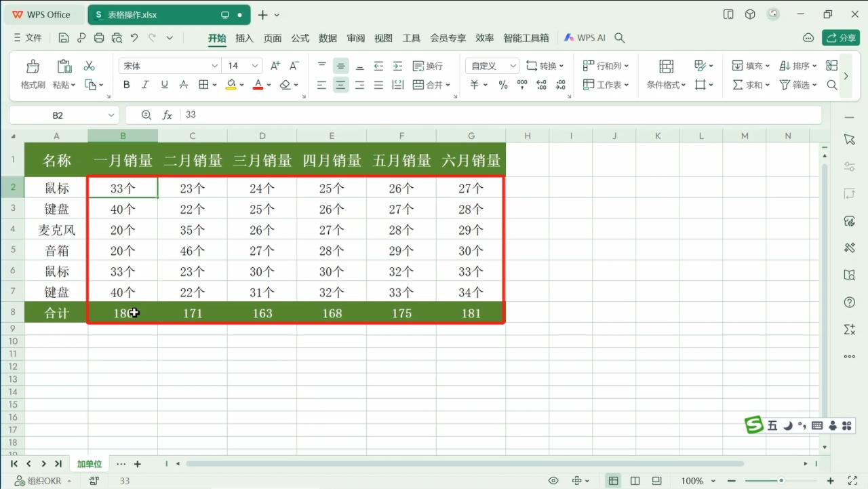Click the decrease decimal places icon
The height and width of the screenshot is (489, 868).
[x=560, y=85]
